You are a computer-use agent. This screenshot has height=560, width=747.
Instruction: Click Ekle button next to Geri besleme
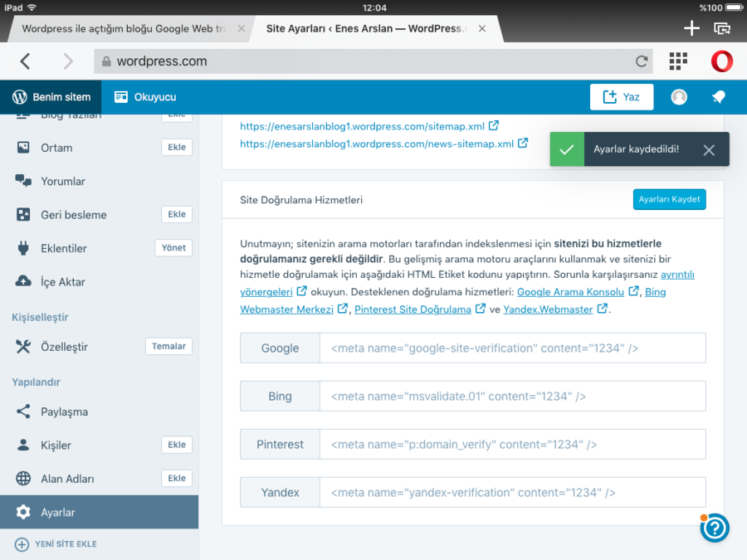point(177,214)
